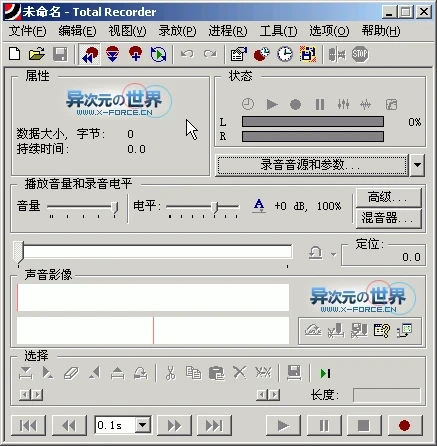Jump to the beginning with skip-back button
This screenshot has width=437, height=446.
point(28,425)
